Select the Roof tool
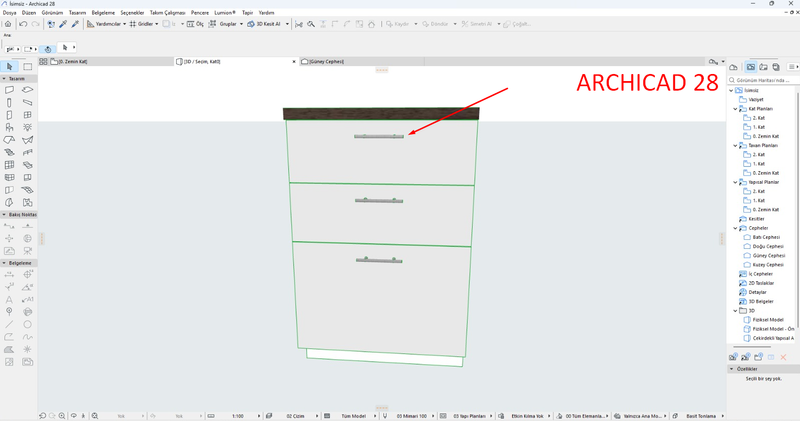The image size is (800, 421). click(x=9, y=140)
